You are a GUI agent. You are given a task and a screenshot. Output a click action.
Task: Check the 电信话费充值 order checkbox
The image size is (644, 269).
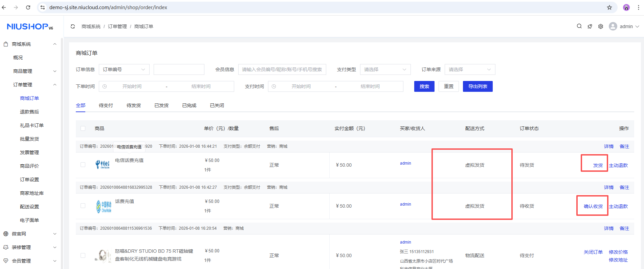click(83, 165)
